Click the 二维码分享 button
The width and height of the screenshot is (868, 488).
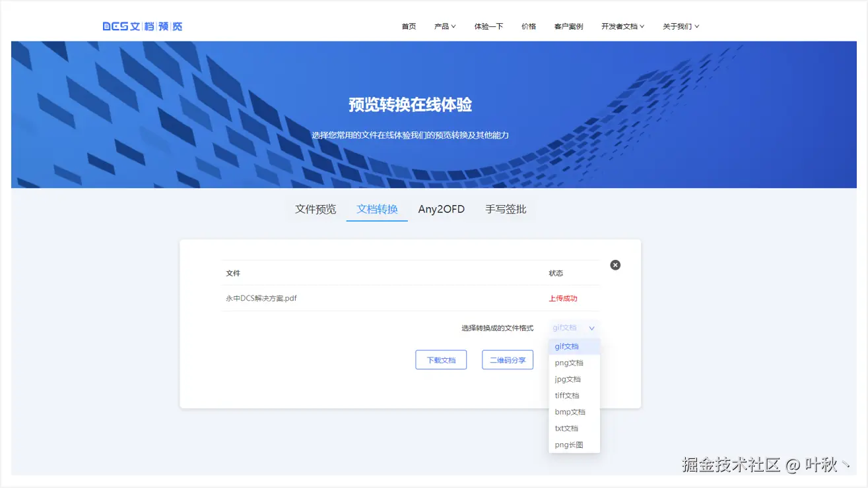coord(507,359)
